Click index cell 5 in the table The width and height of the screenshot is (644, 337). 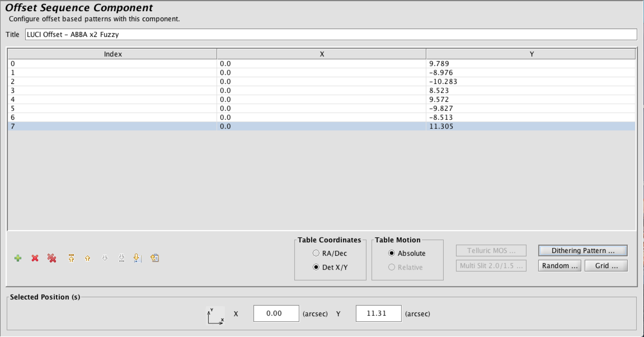pyautogui.click(x=113, y=109)
